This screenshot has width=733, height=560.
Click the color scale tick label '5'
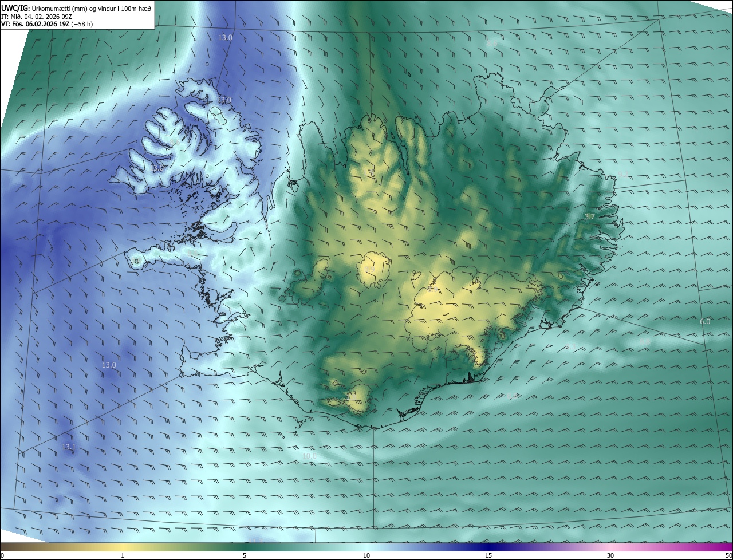click(x=245, y=555)
